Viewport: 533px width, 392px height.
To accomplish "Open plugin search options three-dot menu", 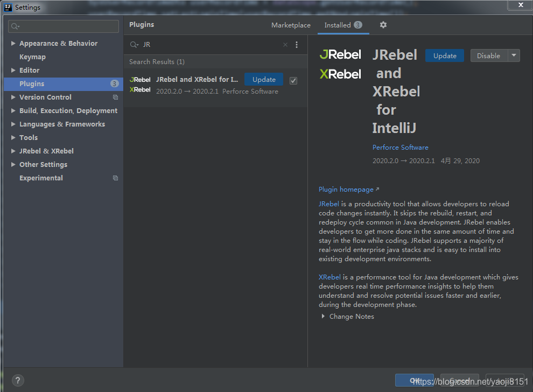I will 297,45.
